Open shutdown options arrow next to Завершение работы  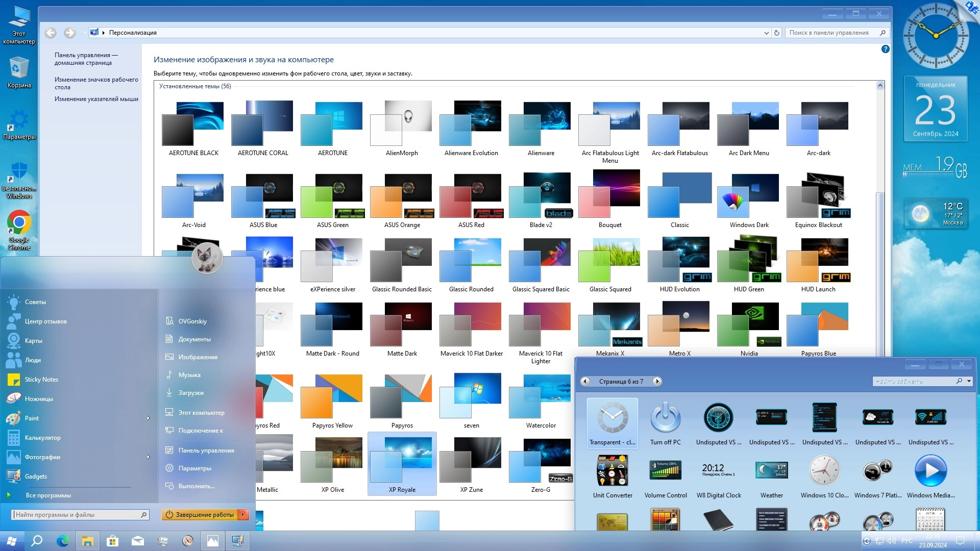point(243,515)
